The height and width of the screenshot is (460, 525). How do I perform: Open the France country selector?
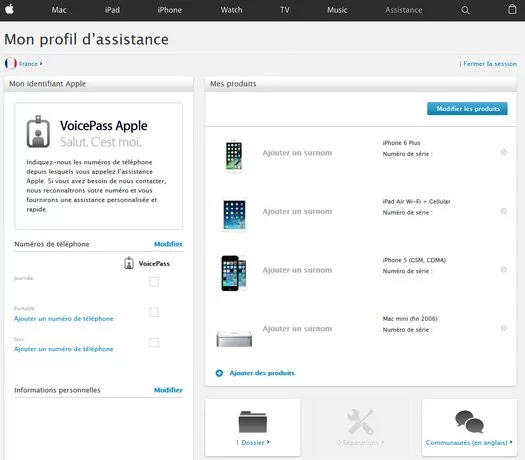point(30,64)
